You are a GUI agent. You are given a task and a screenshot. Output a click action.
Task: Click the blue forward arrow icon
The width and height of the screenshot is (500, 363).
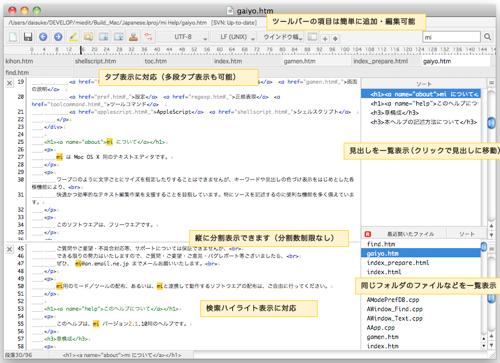58,37
